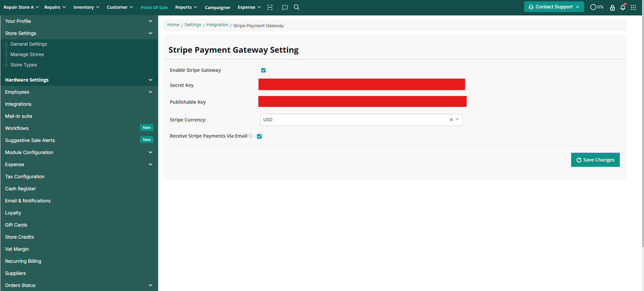
Task: Open the notifications bell
Action: (623, 7)
